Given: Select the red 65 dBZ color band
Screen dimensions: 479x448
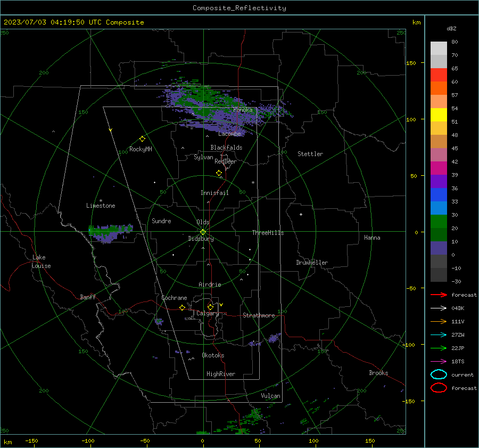Looking at the screenshot, I should (x=439, y=75).
